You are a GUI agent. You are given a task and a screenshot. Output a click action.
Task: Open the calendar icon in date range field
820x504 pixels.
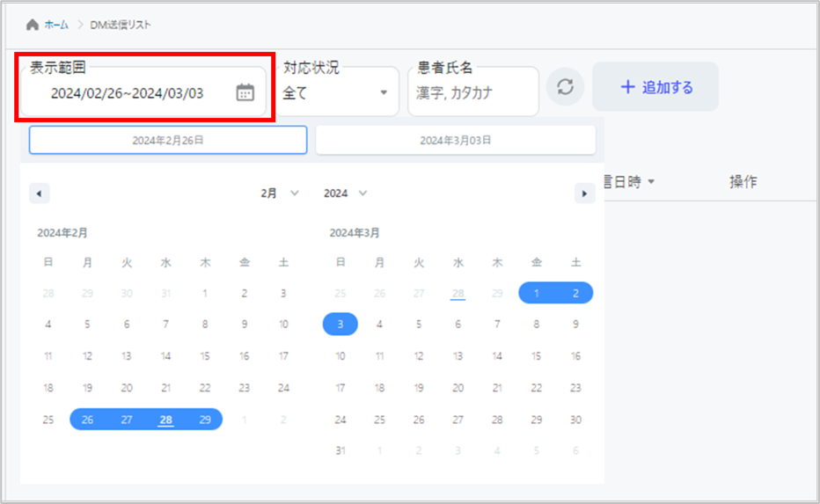coord(245,92)
